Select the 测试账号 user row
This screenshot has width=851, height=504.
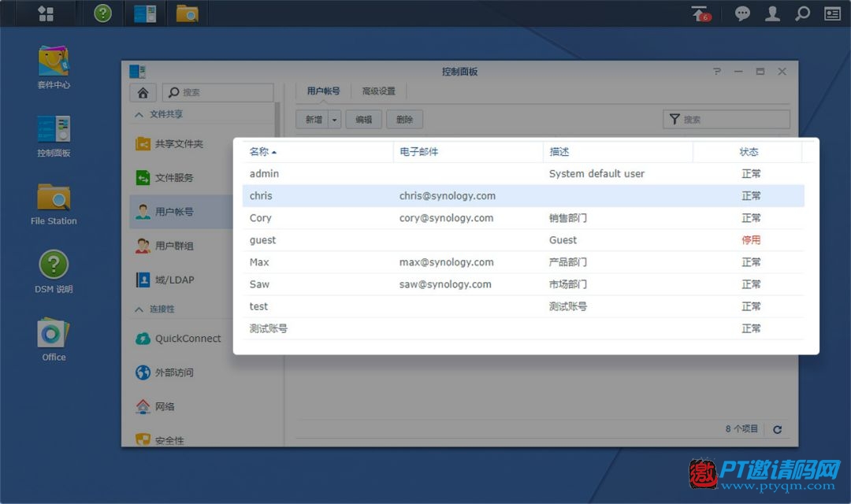point(523,328)
